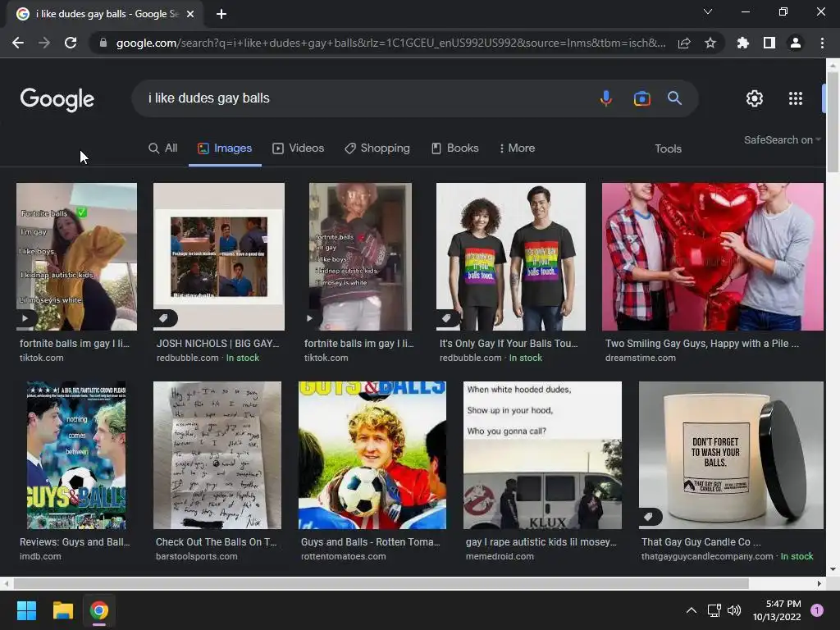Open the taskbar clock showing 5:47 PM
The image size is (840, 630).
tap(777, 610)
